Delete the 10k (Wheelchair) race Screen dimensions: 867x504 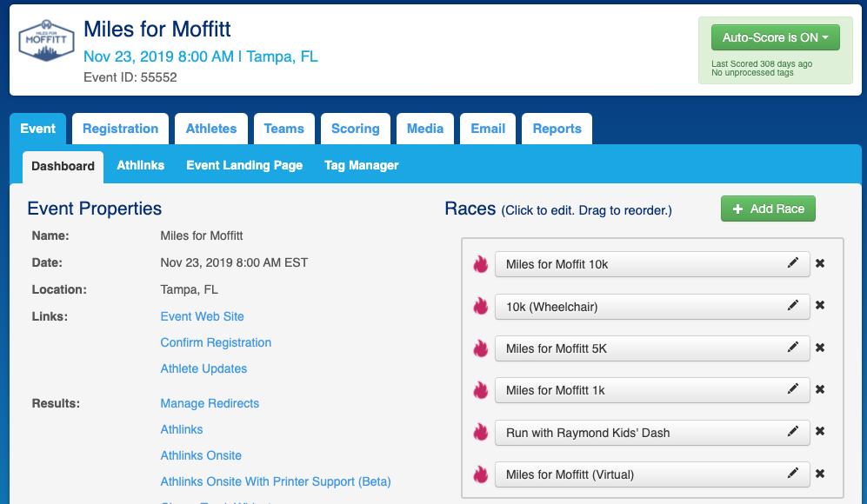pos(820,305)
